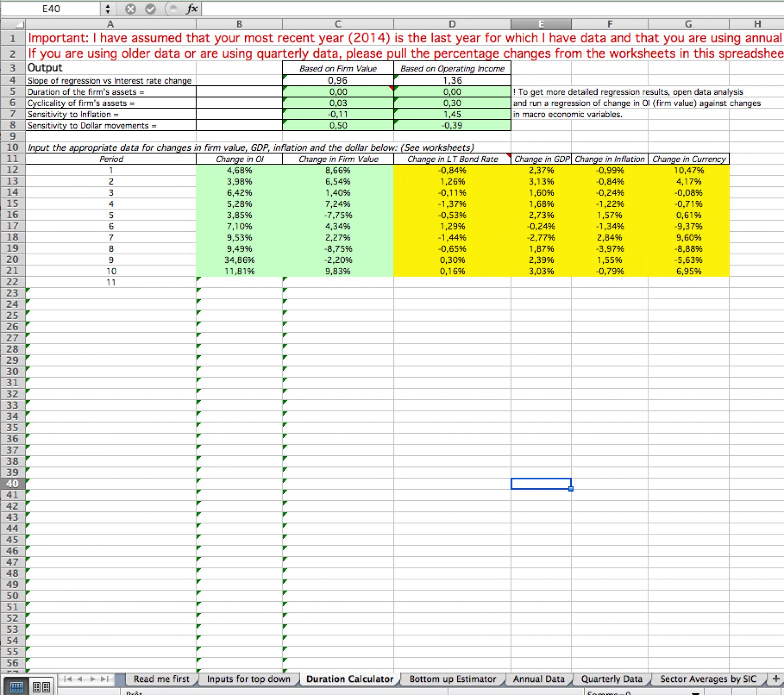Open the Sector Averages by SIC tab
784x695 pixels.
tap(708, 679)
